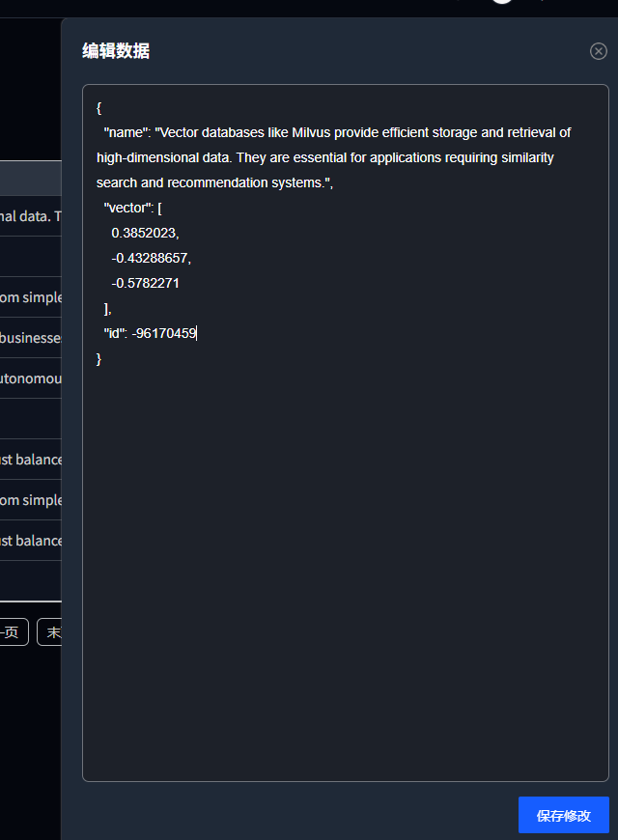Click the id value -96170459
This screenshot has width=618, height=840.
coord(164,333)
